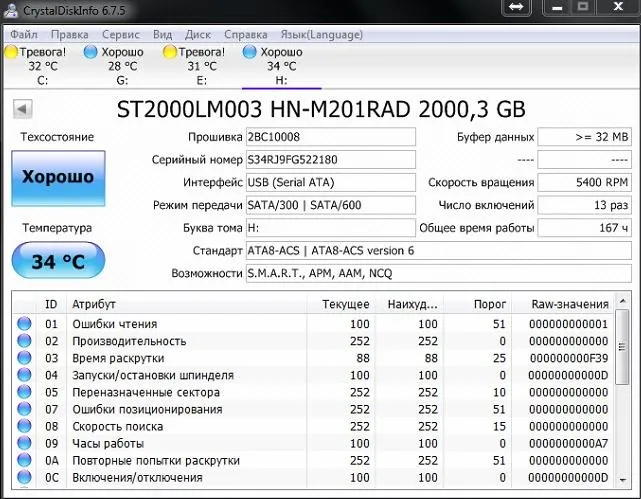641x499 pixels.
Task: Click the Прошивка field 2BC10008
Action: [331, 137]
